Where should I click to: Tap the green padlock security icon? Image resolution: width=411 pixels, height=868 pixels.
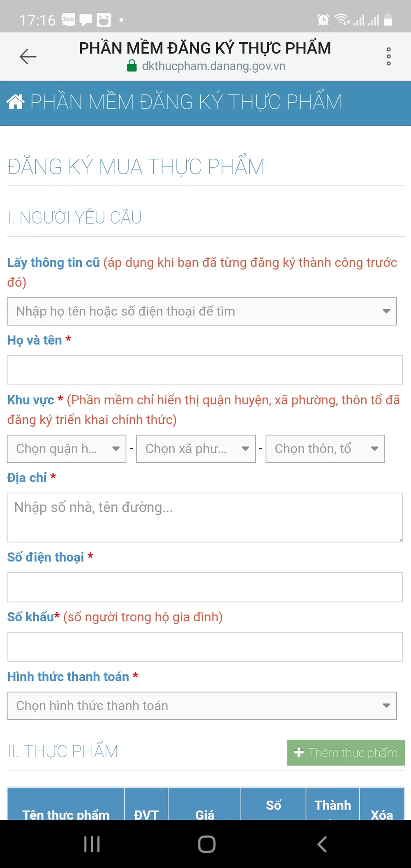[132, 66]
